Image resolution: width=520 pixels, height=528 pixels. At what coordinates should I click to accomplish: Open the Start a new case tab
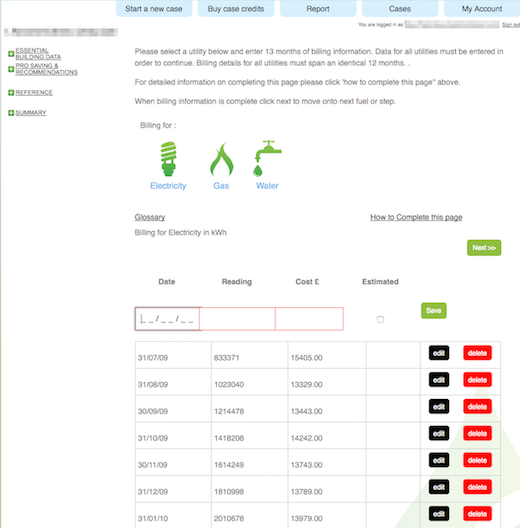tap(154, 8)
